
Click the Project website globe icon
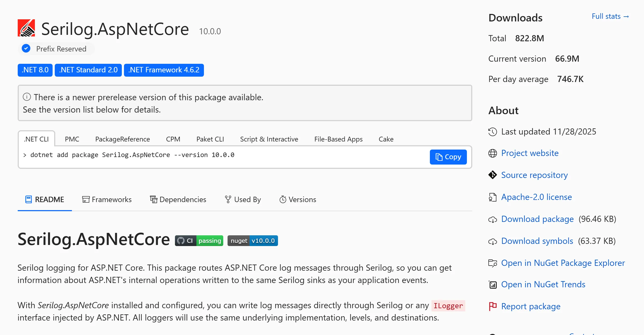(x=493, y=153)
